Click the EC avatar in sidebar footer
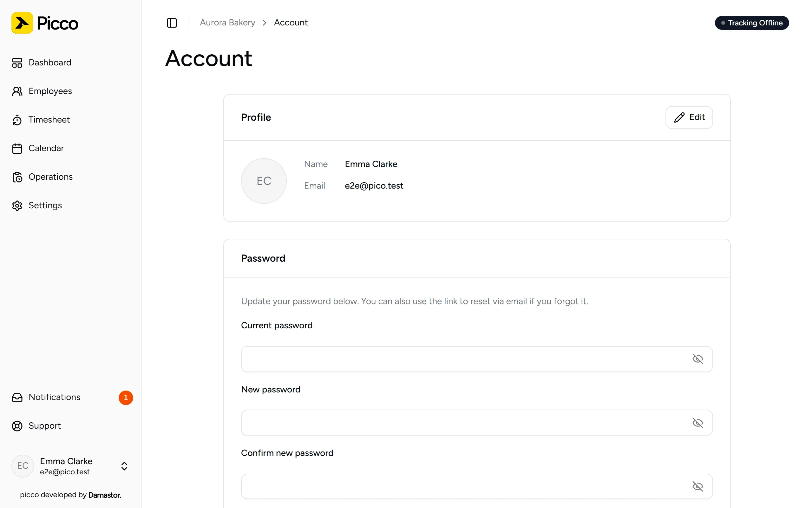The width and height of the screenshot is (812, 508). (x=23, y=466)
